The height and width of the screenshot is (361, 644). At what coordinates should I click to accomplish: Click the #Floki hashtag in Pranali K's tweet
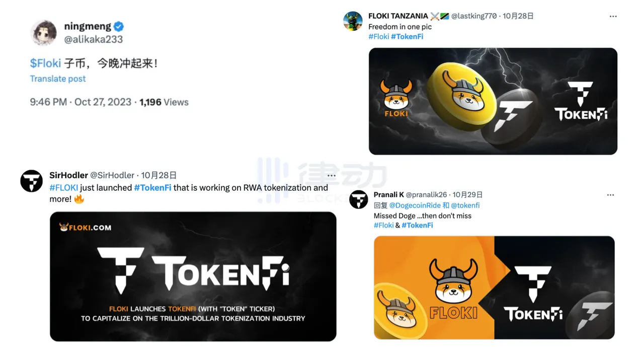(x=383, y=225)
